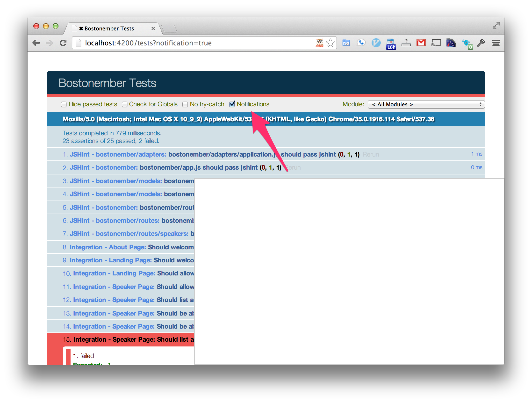The image size is (532, 403).
Task: Uncheck the Notifications checkbox
Action: [x=232, y=104]
